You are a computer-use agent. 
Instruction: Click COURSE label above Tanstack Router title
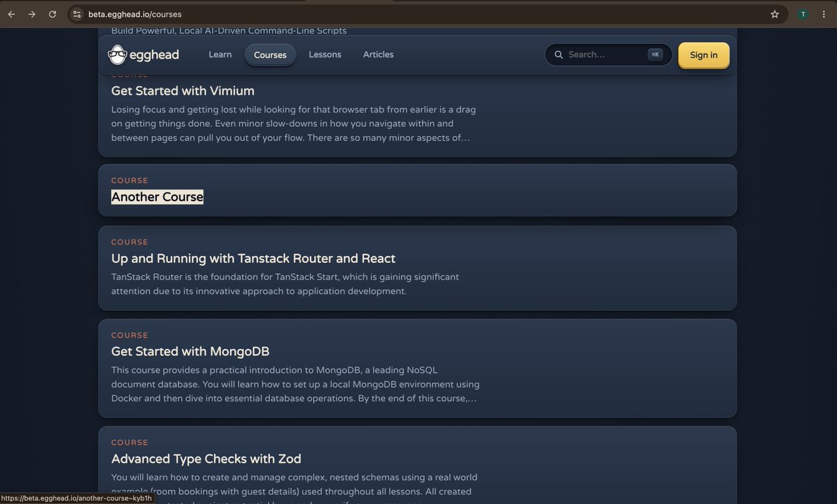(130, 242)
